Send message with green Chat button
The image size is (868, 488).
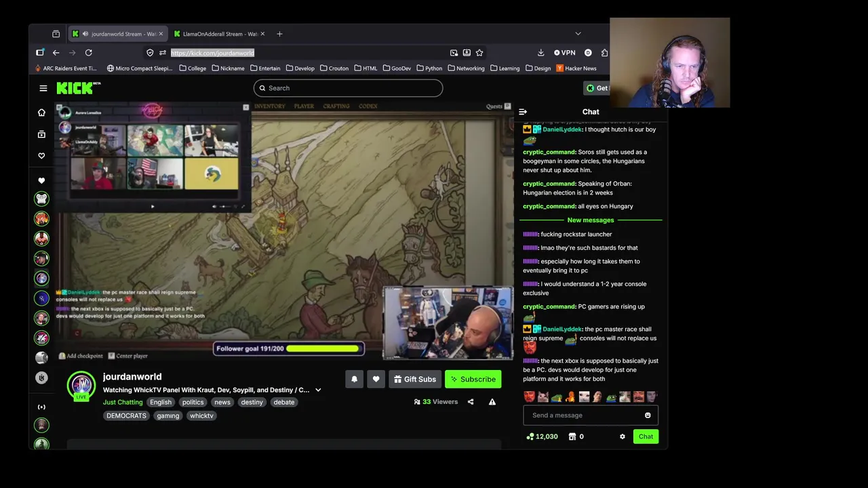[x=646, y=436]
